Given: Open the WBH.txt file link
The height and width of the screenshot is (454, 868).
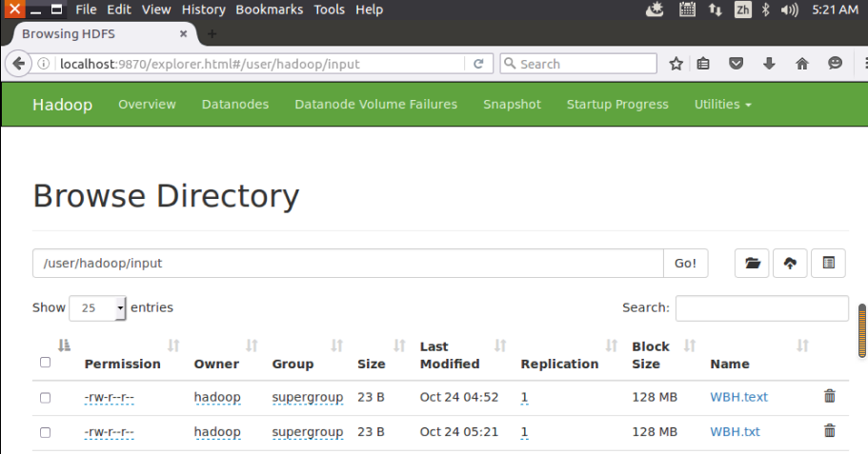Looking at the screenshot, I should (735, 432).
